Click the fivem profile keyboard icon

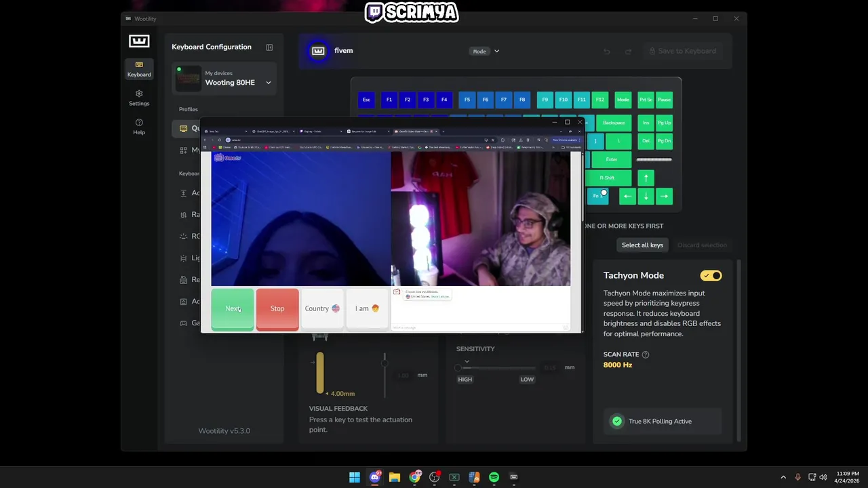318,51
